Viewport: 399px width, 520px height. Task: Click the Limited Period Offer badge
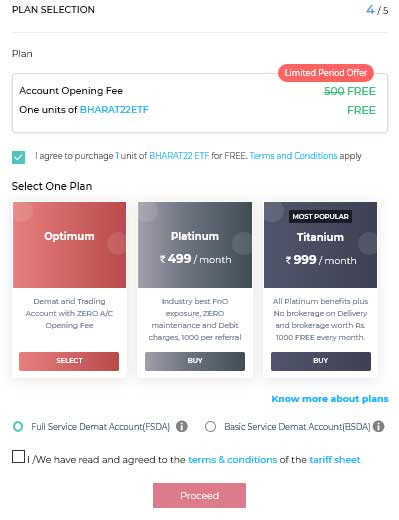326,73
